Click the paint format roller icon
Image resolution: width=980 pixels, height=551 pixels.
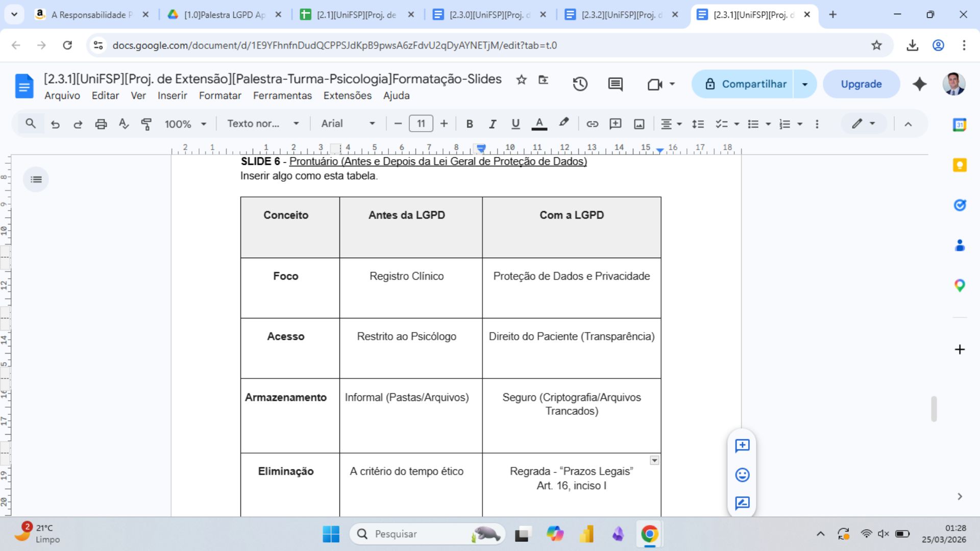(146, 124)
